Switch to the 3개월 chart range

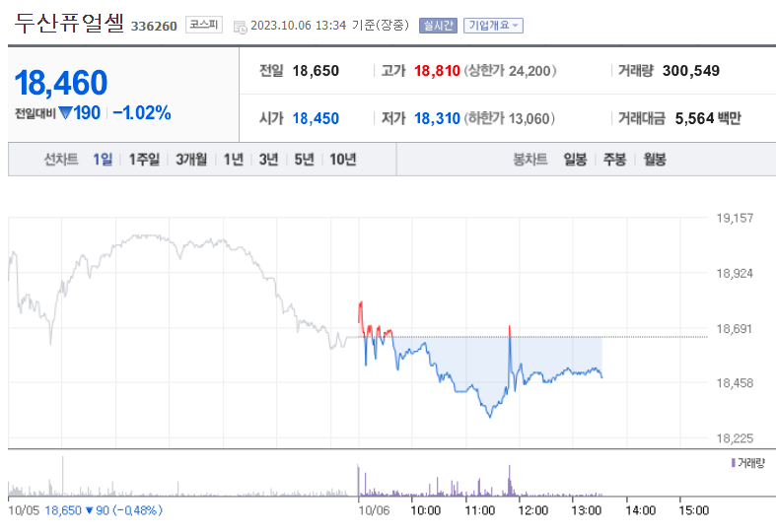191,160
